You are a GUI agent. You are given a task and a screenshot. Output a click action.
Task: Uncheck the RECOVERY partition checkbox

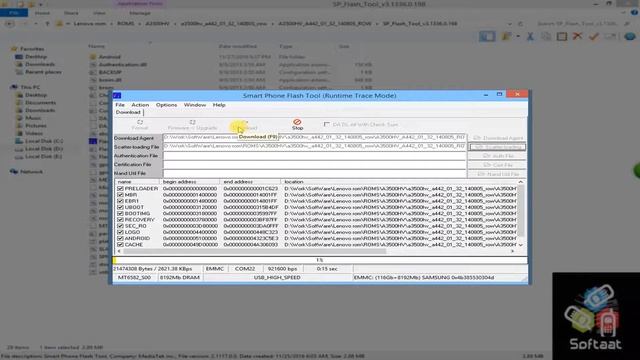tap(120, 220)
